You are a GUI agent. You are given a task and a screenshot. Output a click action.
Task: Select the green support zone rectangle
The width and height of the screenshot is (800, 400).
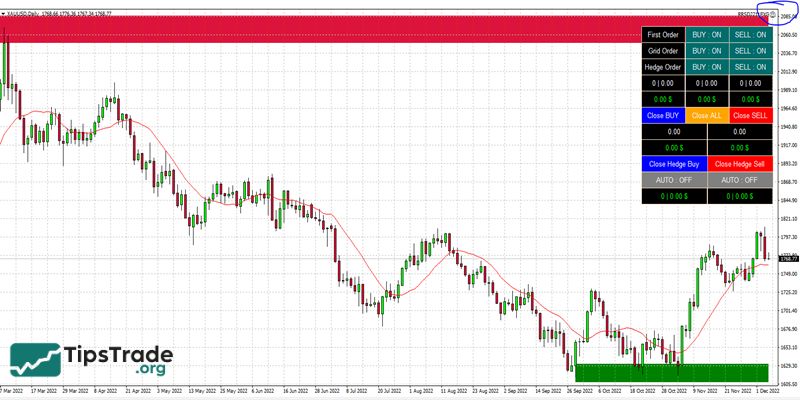coord(671,371)
